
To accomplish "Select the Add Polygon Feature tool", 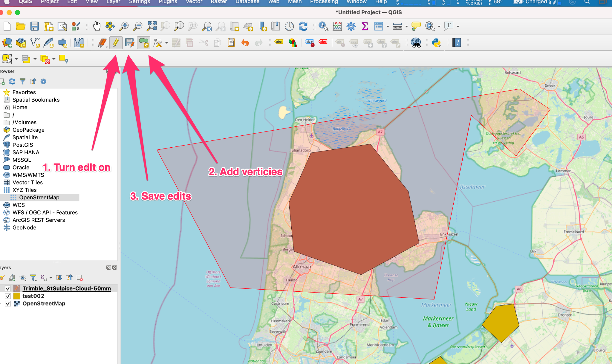I will [x=143, y=43].
